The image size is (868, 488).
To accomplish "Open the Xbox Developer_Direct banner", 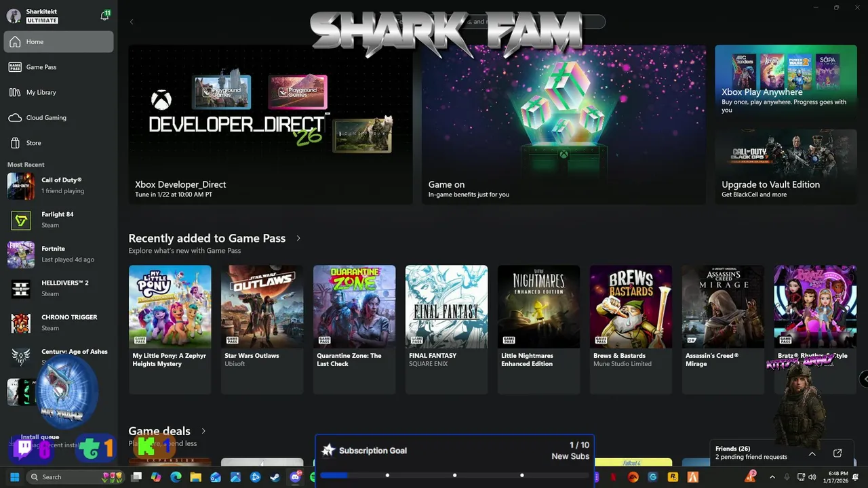I will [x=271, y=125].
